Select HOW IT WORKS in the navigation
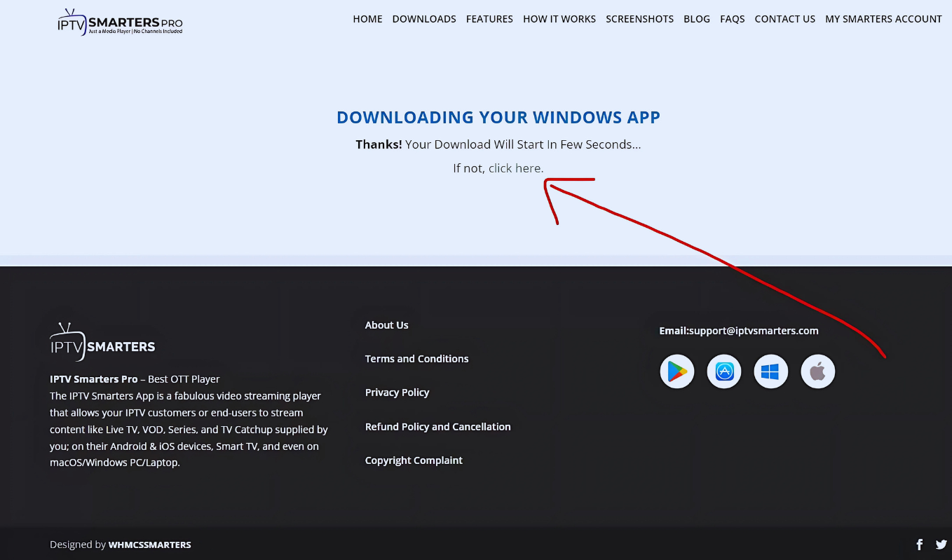This screenshot has width=952, height=560. [x=559, y=19]
